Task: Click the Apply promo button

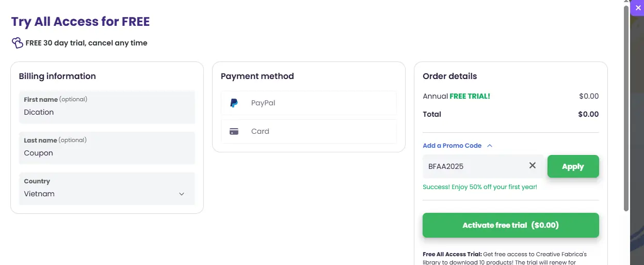Action: 573,166
